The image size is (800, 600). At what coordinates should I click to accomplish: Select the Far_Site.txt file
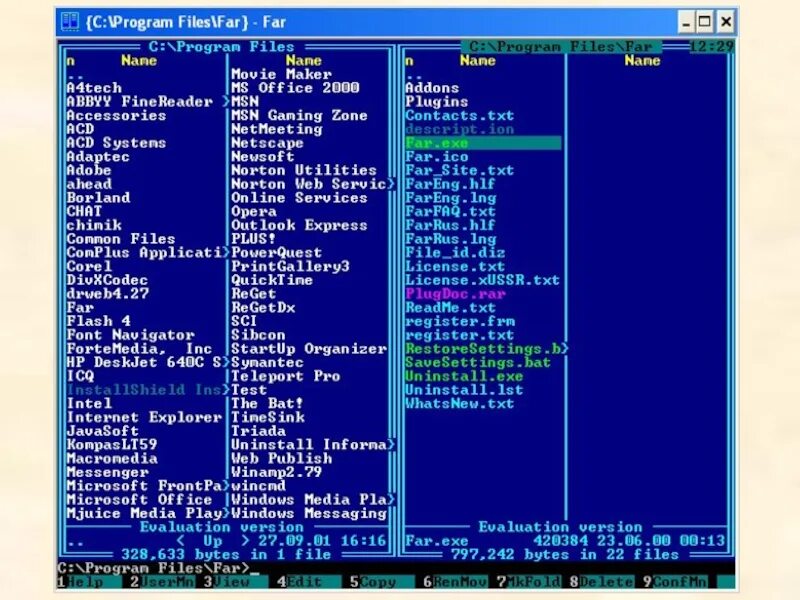point(459,170)
